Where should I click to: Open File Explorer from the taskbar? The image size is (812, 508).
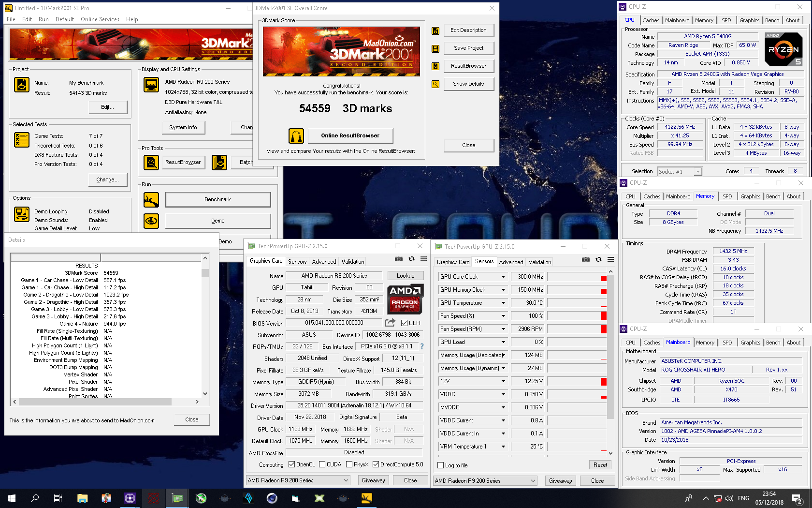point(82,498)
